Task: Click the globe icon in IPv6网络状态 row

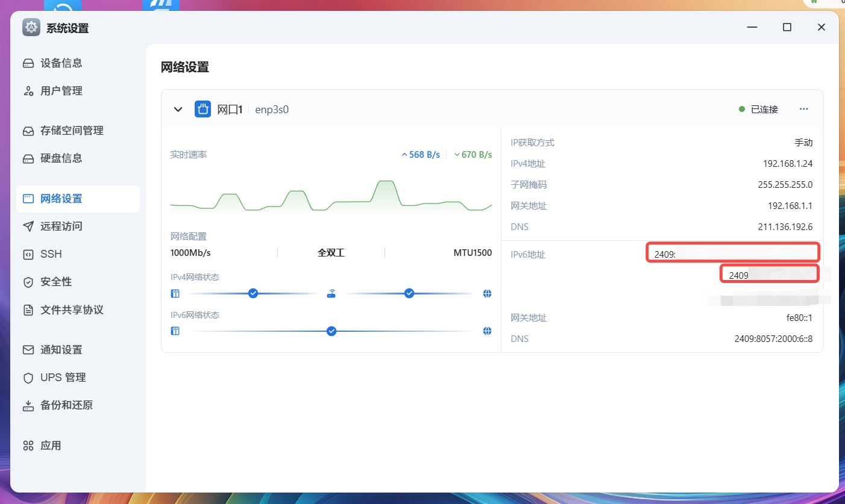Action: [x=487, y=331]
